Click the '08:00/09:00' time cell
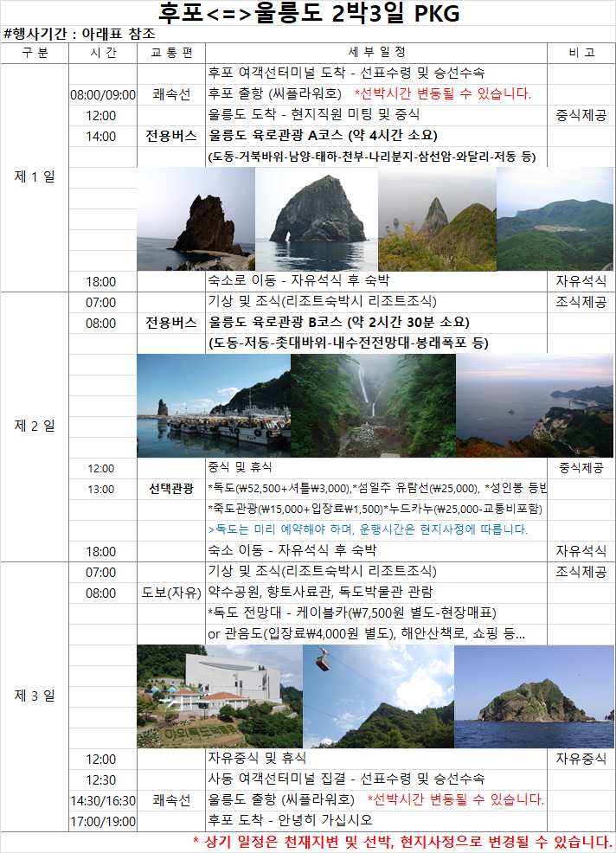 coord(103,95)
